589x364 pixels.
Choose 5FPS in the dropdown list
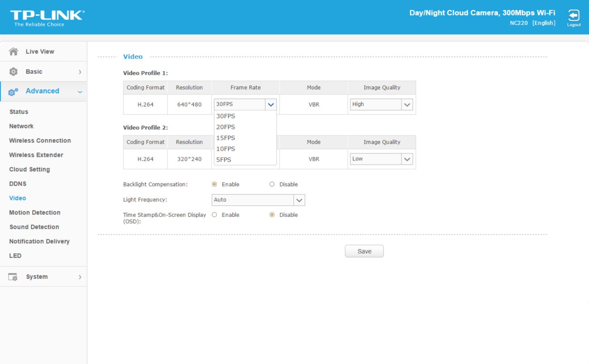point(224,160)
